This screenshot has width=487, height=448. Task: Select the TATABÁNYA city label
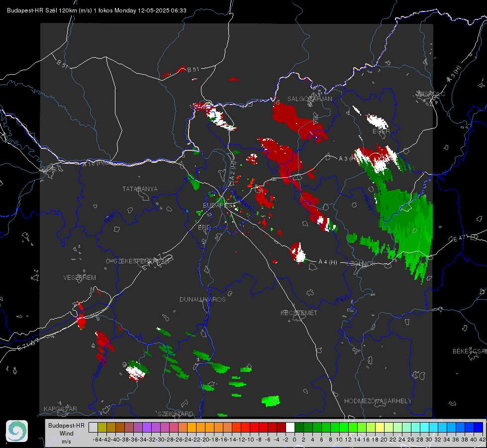pyautogui.click(x=140, y=189)
